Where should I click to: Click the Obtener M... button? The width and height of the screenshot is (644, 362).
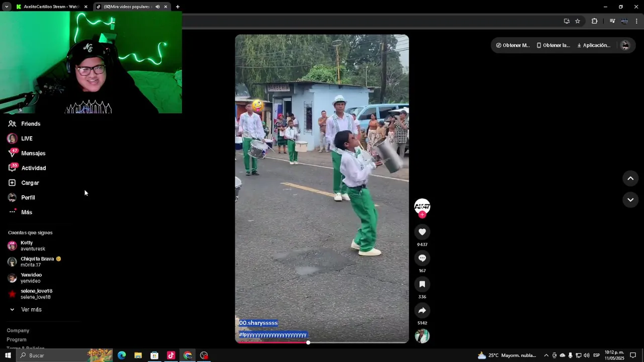click(x=513, y=45)
